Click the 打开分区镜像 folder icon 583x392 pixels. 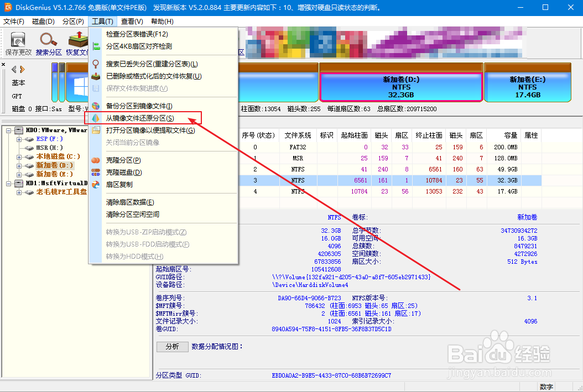point(96,130)
